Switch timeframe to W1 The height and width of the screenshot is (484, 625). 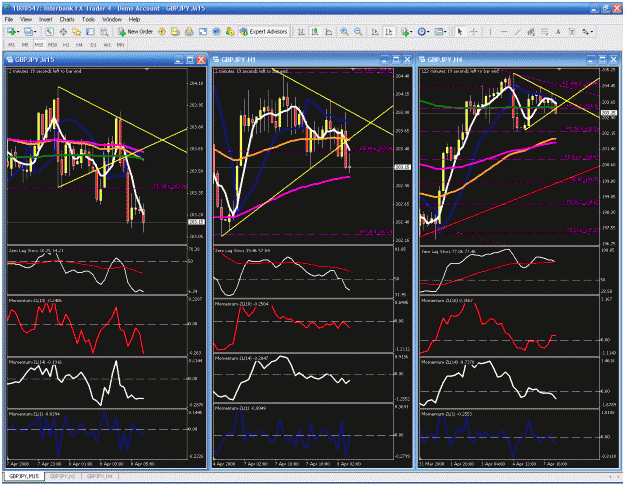[x=107, y=45]
